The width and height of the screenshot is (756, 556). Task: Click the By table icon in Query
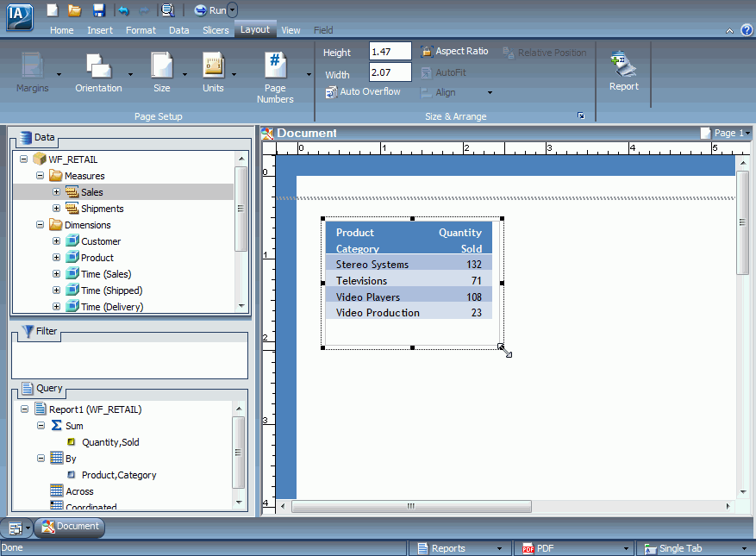56,458
